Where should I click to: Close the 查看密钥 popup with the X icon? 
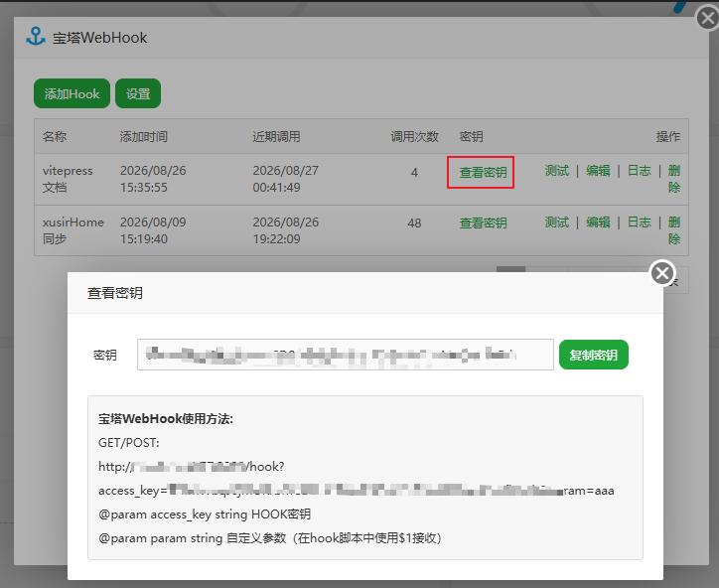pyautogui.click(x=662, y=273)
